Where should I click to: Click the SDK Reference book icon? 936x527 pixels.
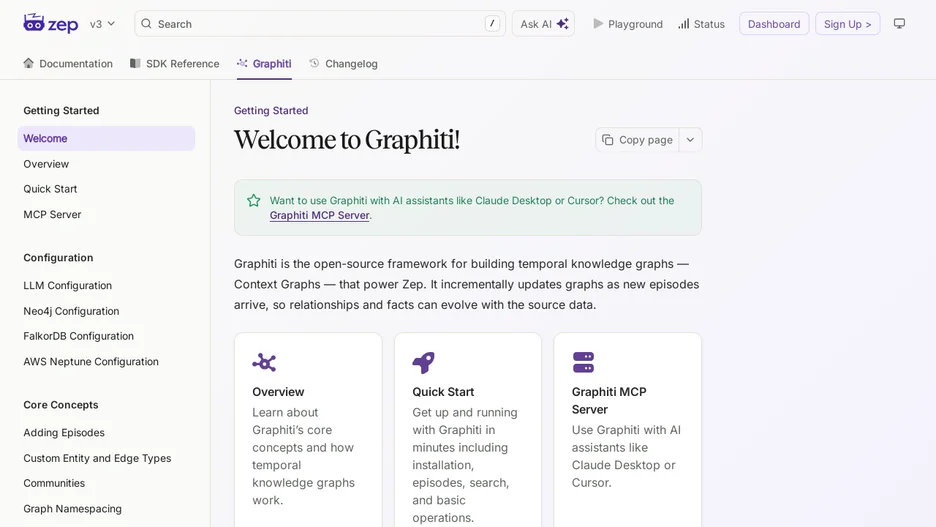click(x=135, y=63)
